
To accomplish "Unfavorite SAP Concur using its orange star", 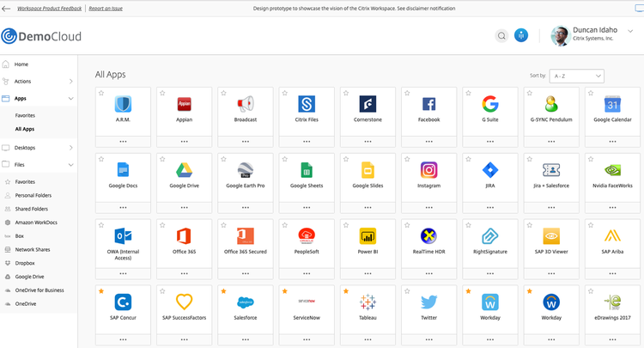I will pos(101,291).
